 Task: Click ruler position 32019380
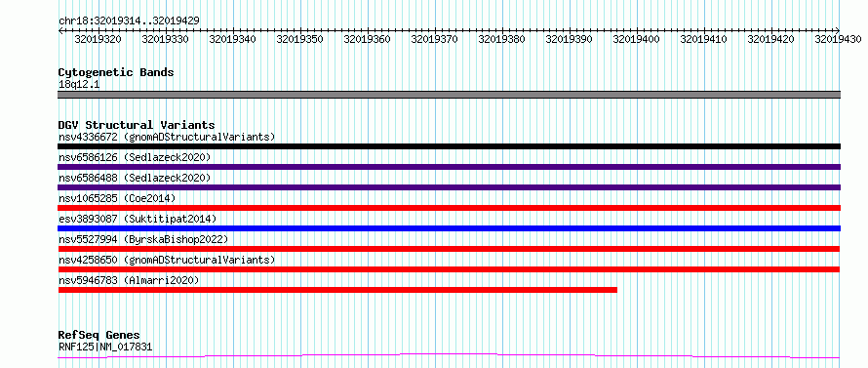tap(501, 39)
